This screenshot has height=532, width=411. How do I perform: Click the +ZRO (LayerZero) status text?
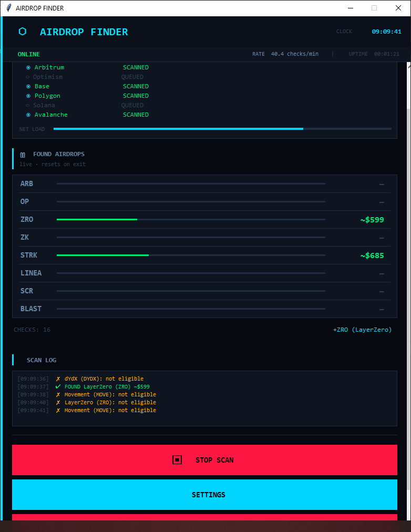[x=362, y=330]
